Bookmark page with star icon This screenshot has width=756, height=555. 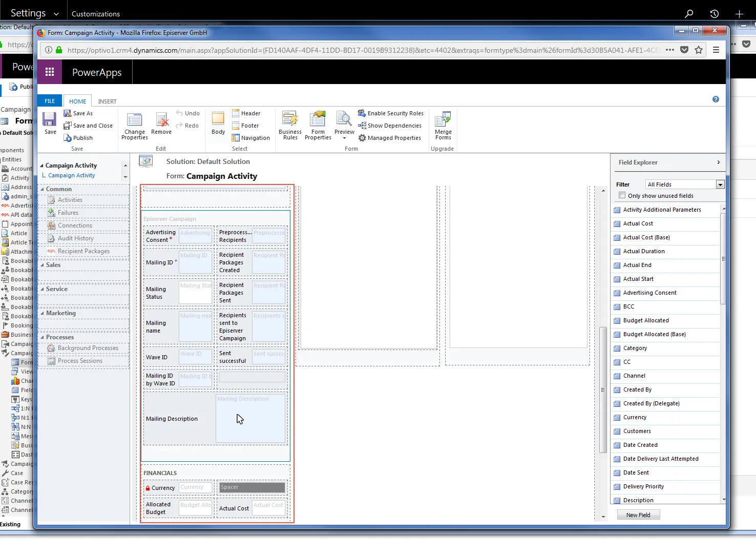(x=699, y=50)
